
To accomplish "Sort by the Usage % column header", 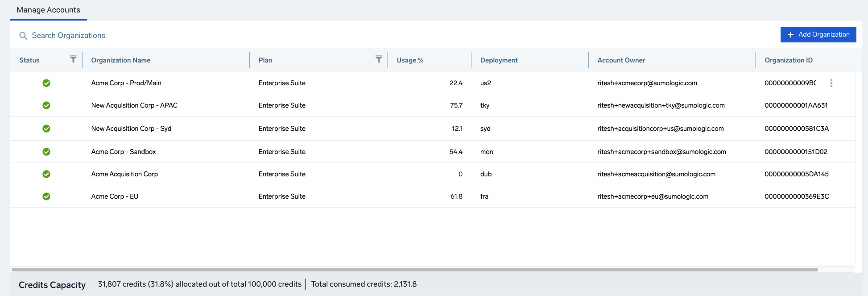I will [410, 60].
